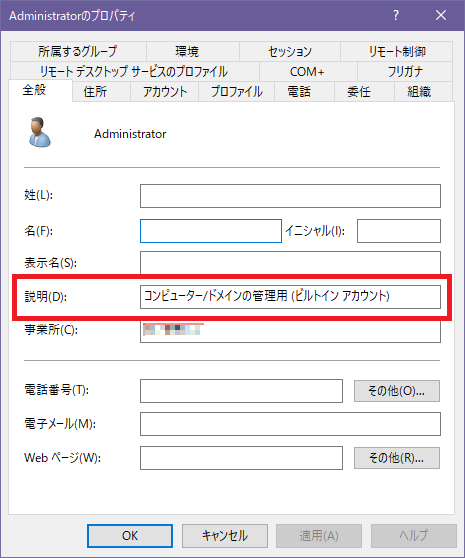Select the プロファイル tab
The image size is (465, 558).
[x=237, y=92]
